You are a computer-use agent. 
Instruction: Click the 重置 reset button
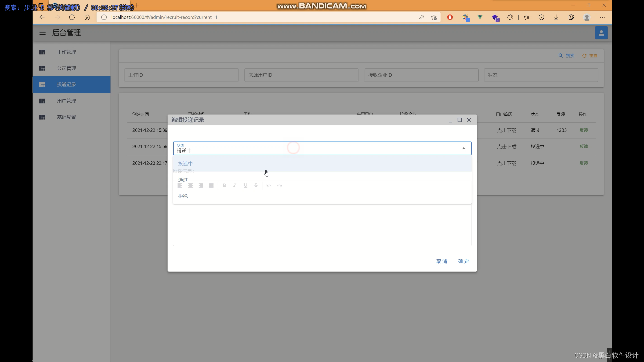click(590, 56)
